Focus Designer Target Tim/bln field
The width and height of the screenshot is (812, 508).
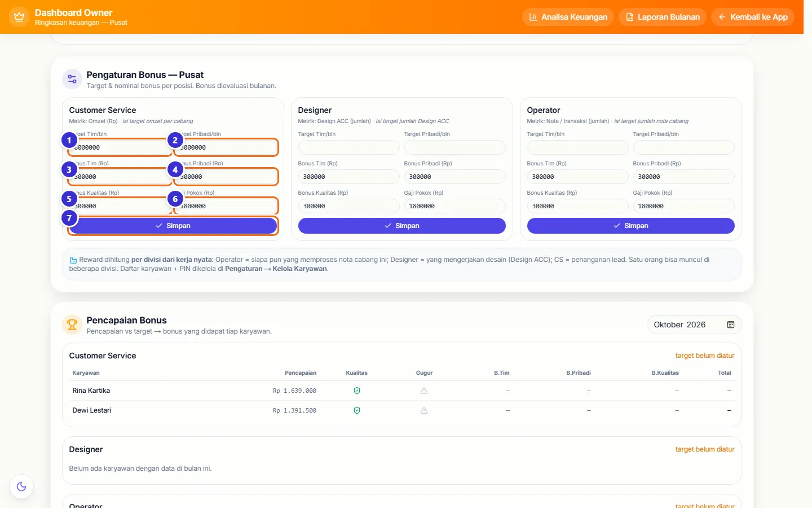click(348, 147)
